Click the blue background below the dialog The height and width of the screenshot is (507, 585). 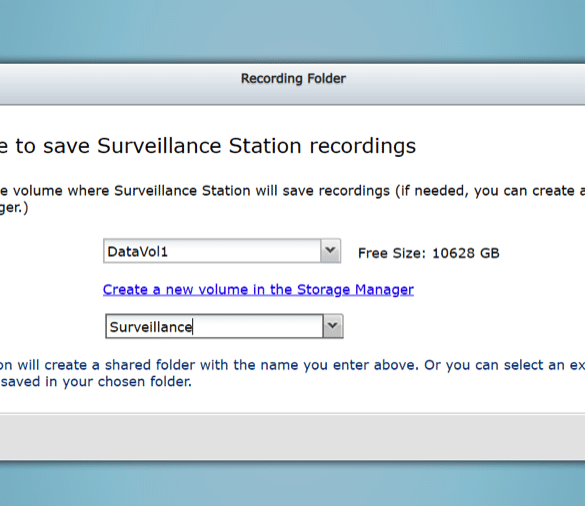(292, 485)
